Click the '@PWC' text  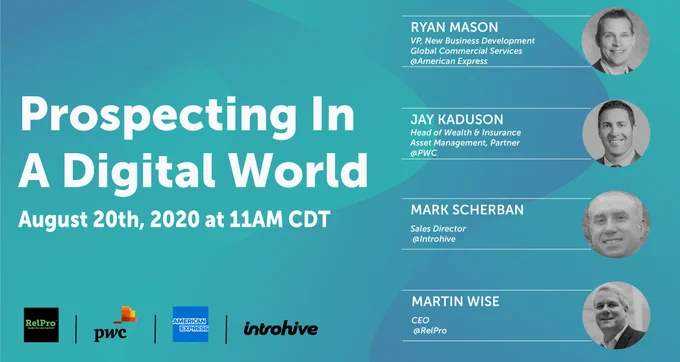[424, 153]
